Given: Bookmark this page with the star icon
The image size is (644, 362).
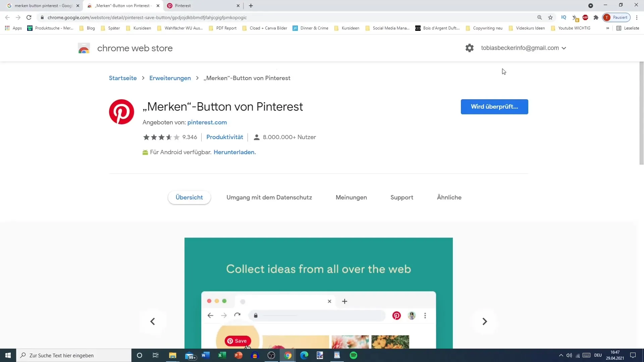Looking at the screenshot, I should 550,17.
